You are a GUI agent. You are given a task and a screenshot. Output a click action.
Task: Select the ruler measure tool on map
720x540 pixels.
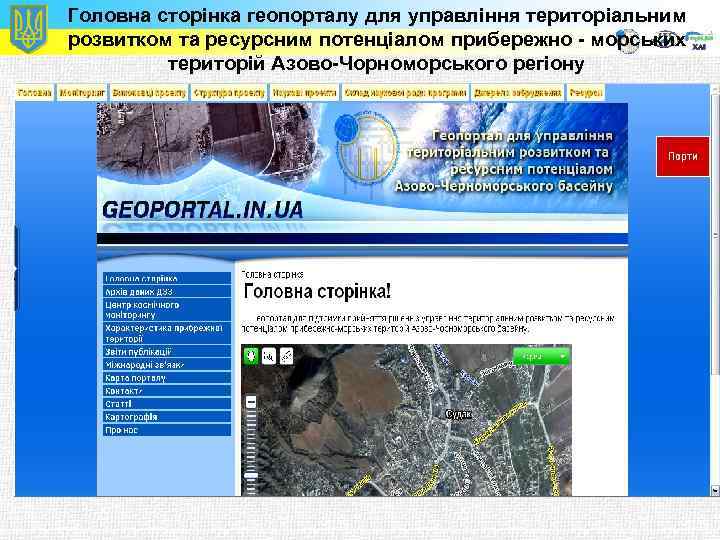click(286, 356)
